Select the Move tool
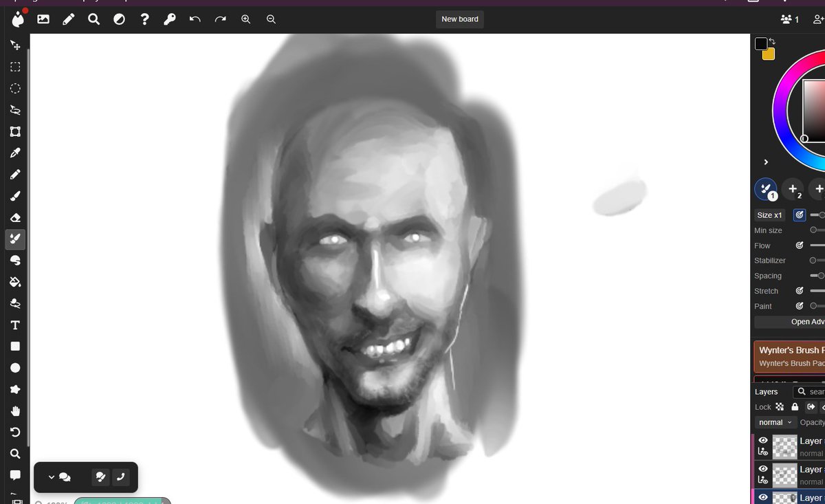825x504 pixels. (x=15, y=45)
